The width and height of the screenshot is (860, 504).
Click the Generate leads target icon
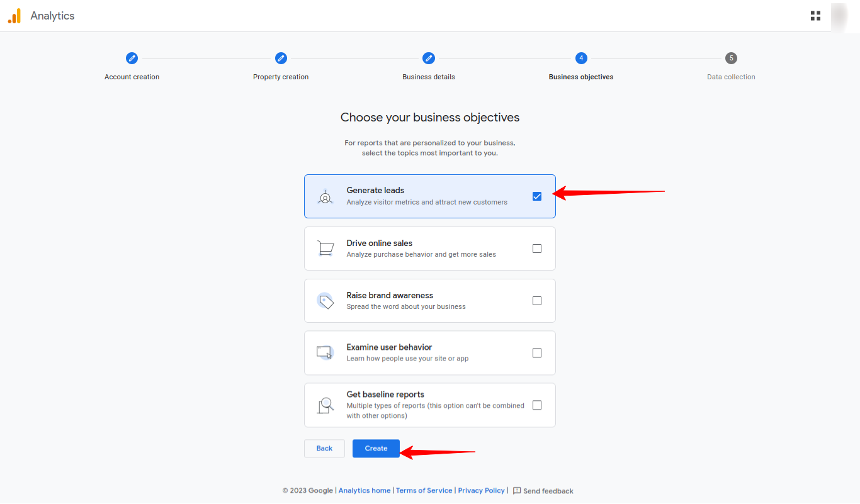coord(325,197)
